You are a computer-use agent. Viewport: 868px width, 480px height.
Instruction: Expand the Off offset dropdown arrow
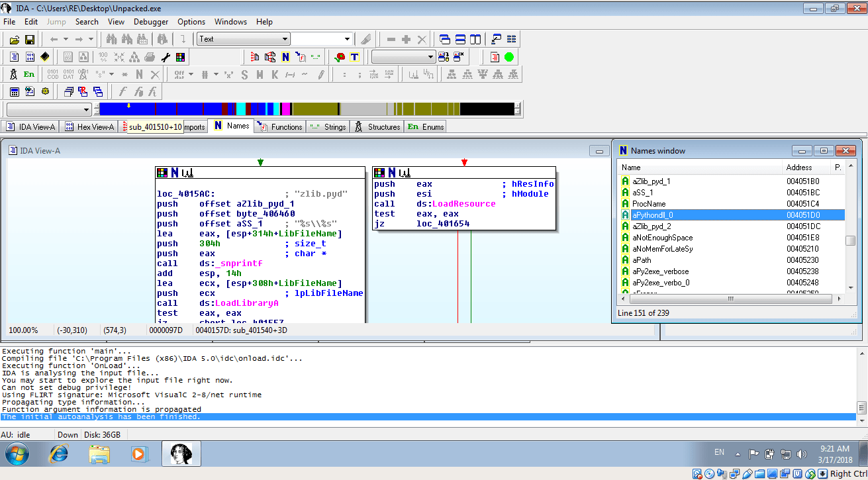(191, 74)
